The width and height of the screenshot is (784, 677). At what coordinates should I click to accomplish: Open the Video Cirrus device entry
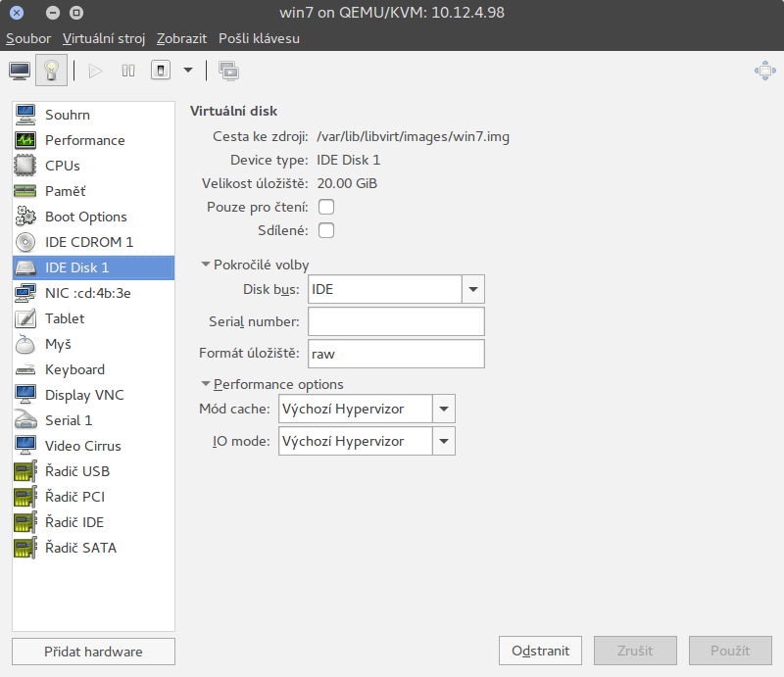pyautogui.click(x=82, y=446)
